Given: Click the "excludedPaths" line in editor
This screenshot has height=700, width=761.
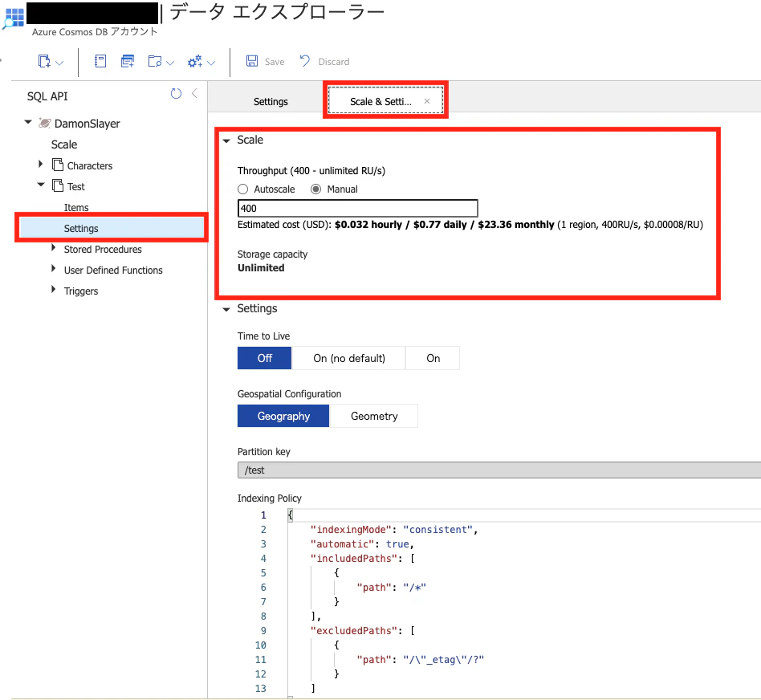Looking at the screenshot, I should pyautogui.click(x=363, y=631).
